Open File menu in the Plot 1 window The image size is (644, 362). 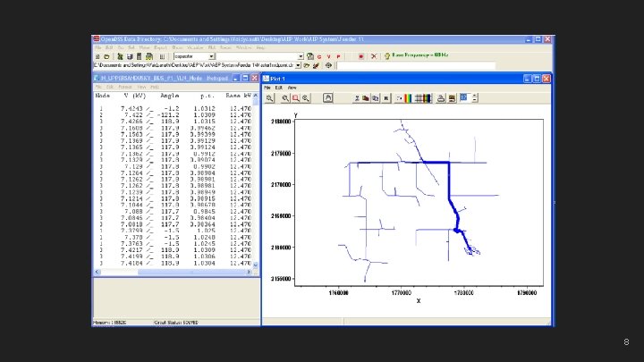[x=267, y=88]
